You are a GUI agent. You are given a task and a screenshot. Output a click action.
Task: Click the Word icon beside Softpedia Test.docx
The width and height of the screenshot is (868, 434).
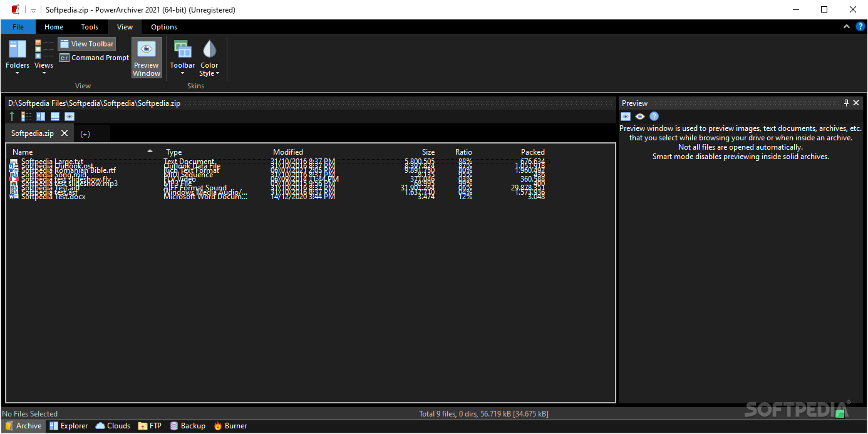(x=14, y=197)
